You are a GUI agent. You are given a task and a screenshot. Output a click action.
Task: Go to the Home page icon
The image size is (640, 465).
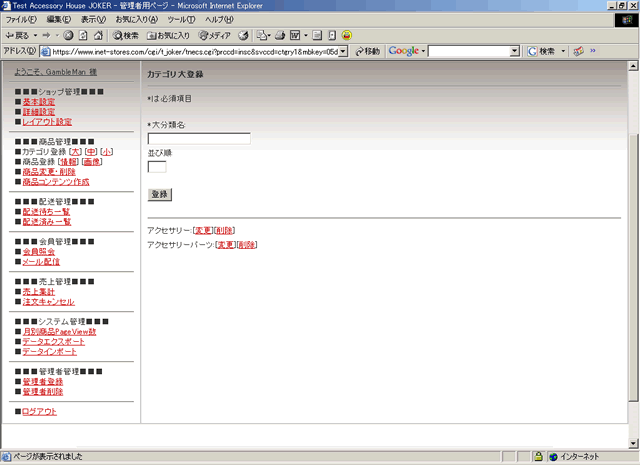coord(99,35)
